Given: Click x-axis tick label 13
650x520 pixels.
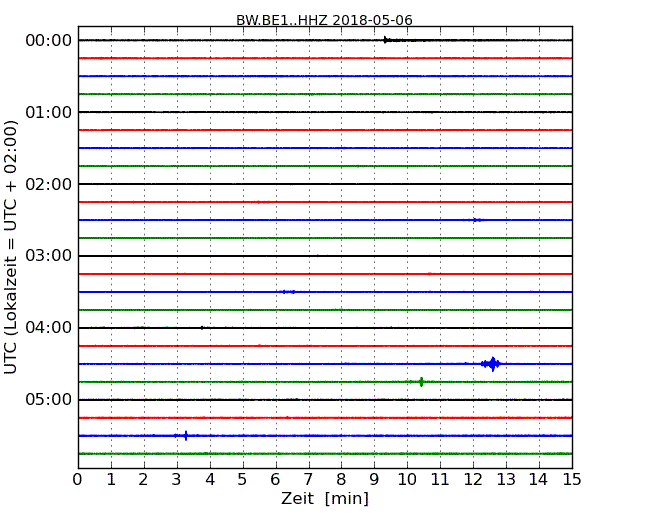Looking at the screenshot, I should [506, 480].
